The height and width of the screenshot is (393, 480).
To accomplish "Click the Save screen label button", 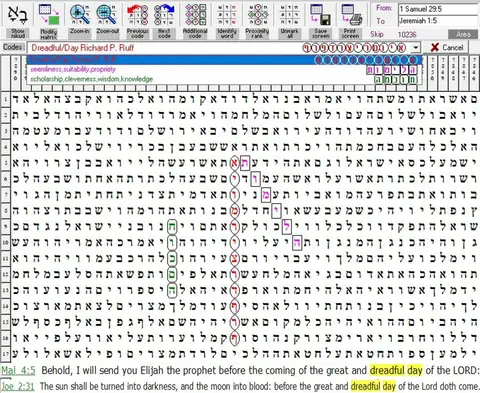I will point(321,33).
